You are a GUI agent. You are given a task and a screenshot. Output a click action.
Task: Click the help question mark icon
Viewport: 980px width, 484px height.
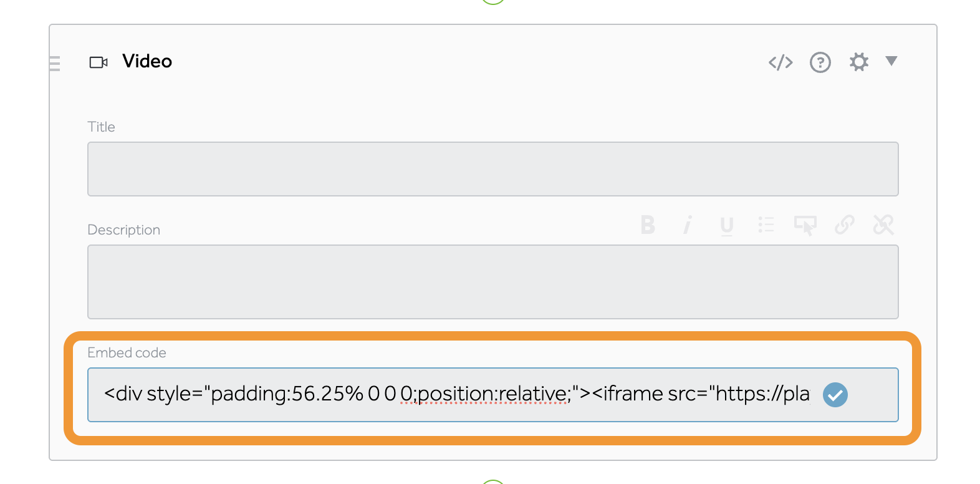[820, 62]
